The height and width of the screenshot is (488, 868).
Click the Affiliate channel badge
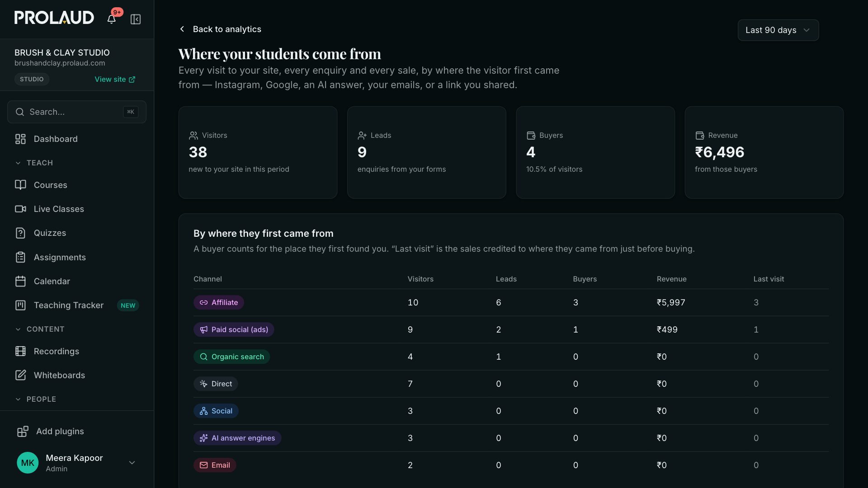click(x=219, y=302)
